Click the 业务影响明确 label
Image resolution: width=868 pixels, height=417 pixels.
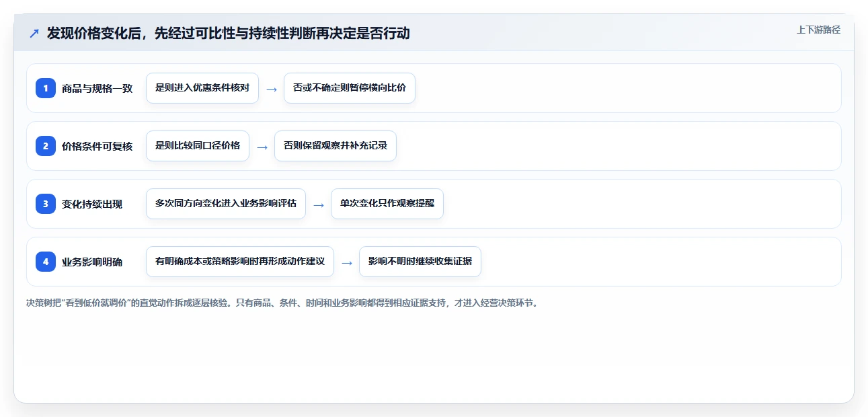(92, 262)
